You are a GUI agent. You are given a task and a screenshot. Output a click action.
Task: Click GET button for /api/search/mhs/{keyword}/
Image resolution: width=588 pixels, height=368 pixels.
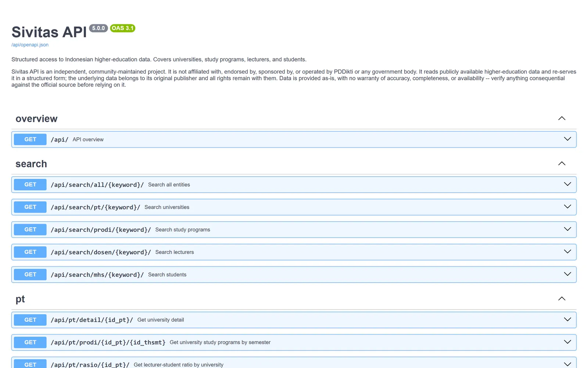(x=30, y=275)
